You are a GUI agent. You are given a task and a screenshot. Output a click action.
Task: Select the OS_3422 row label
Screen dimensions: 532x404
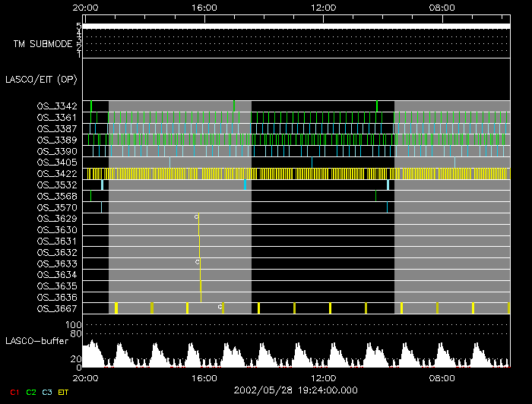[57, 174]
